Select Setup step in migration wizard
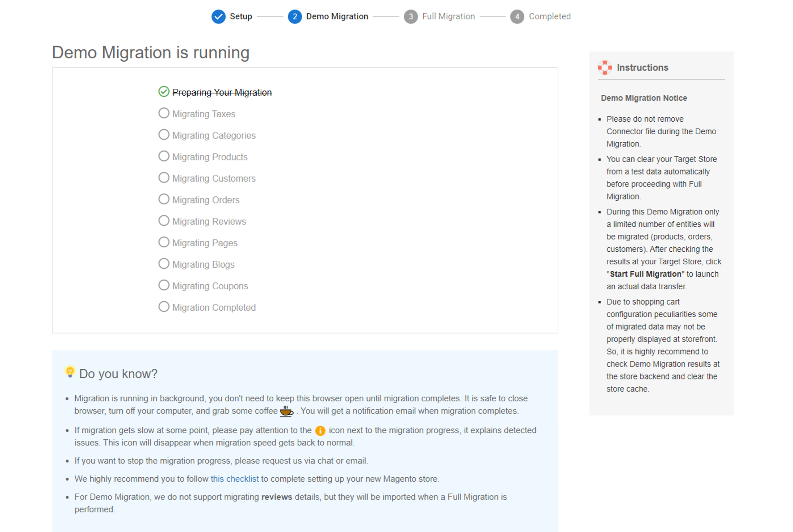Image resolution: width=793 pixels, height=532 pixels. (x=231, y=16)
